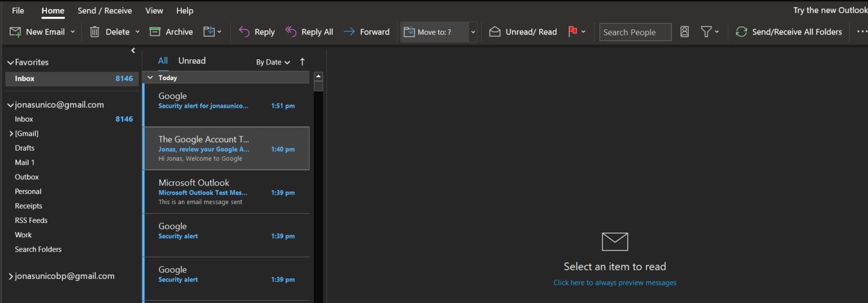Screen dimensions: 868x303
Task: Click the Reply All icon
Action: click(291, 32)
